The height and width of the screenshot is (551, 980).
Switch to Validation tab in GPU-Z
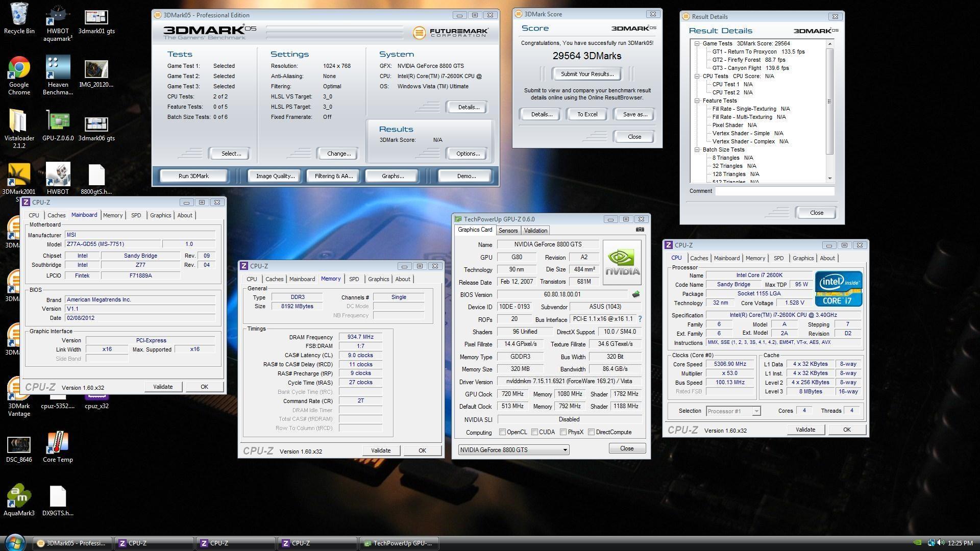click(x=535, y=231)
